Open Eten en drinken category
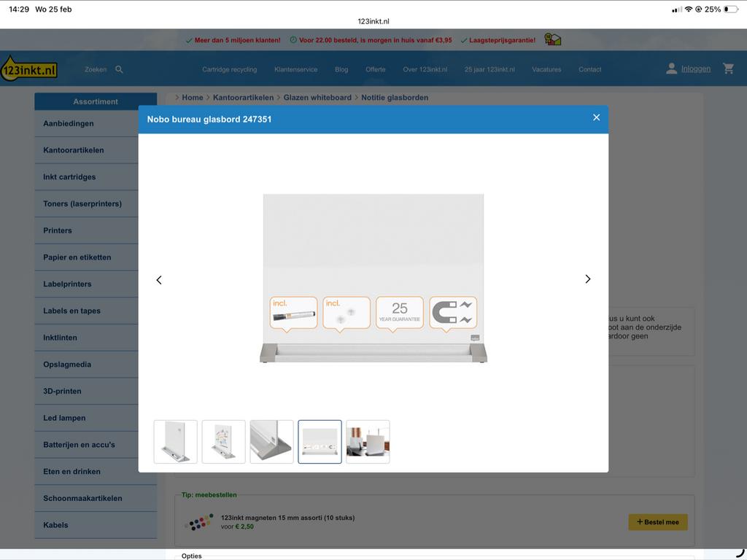 coord(87,472)
